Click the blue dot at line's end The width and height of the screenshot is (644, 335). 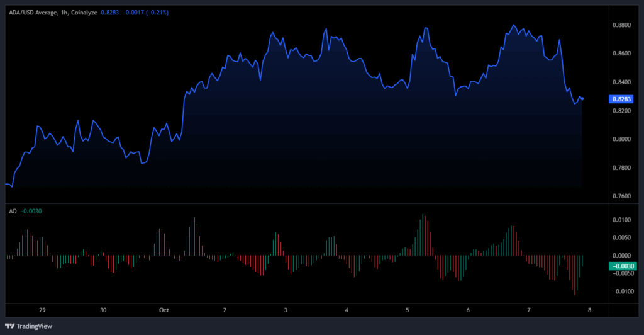[582, 99]
